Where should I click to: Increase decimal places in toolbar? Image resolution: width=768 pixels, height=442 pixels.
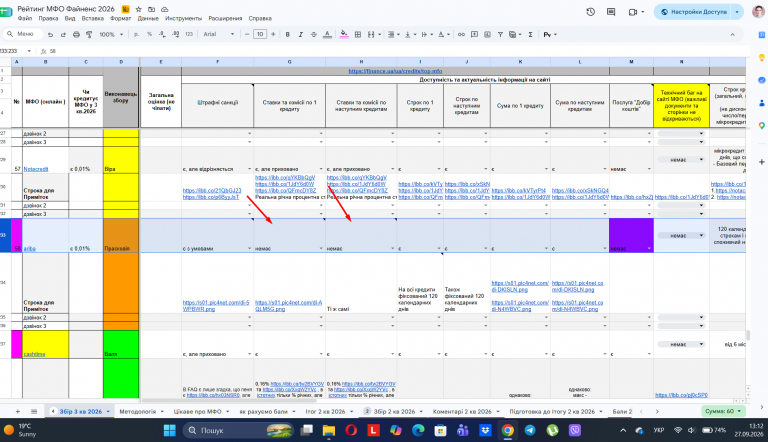click(x=176, y=34)
